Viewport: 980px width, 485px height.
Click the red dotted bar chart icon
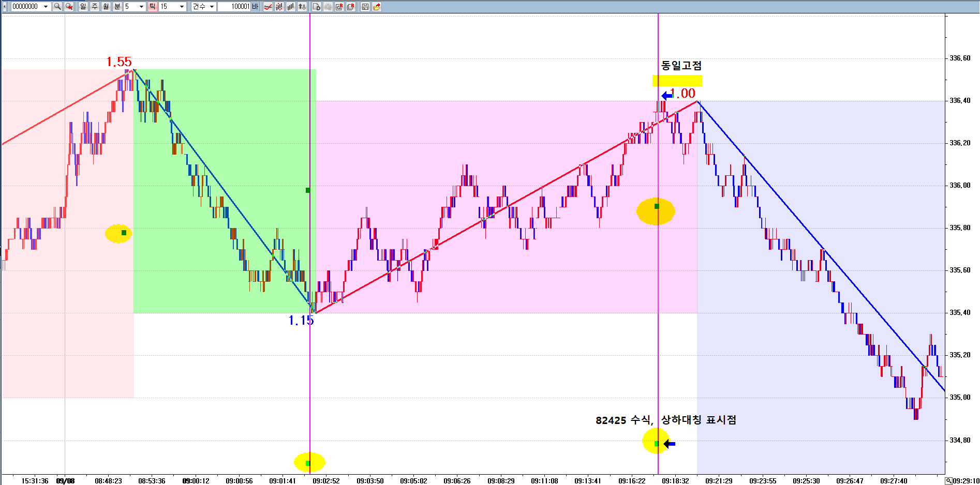point(279,7)
